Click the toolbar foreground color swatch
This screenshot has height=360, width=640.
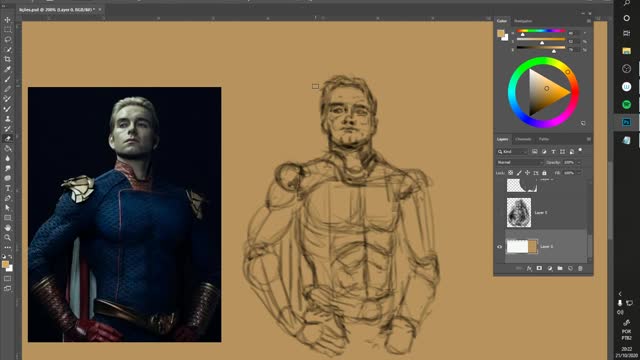pyautogui.click(x=5, y=264)
